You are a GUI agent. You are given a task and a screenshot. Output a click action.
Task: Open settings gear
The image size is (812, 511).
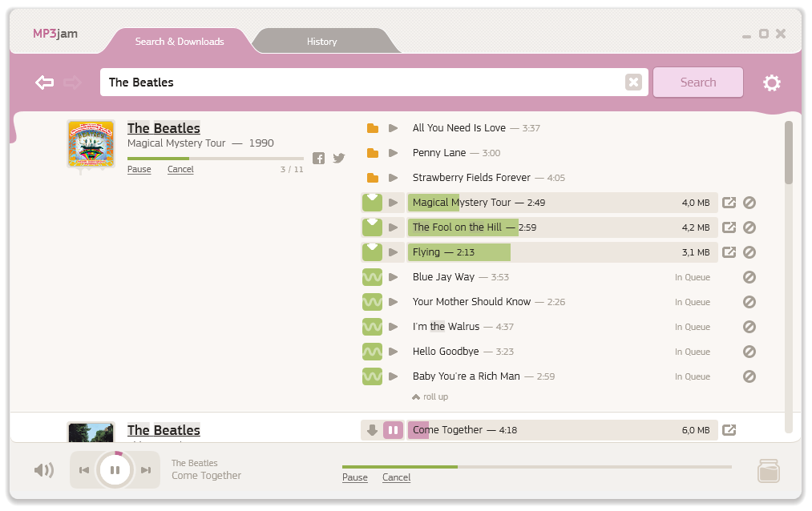point(772,82)
